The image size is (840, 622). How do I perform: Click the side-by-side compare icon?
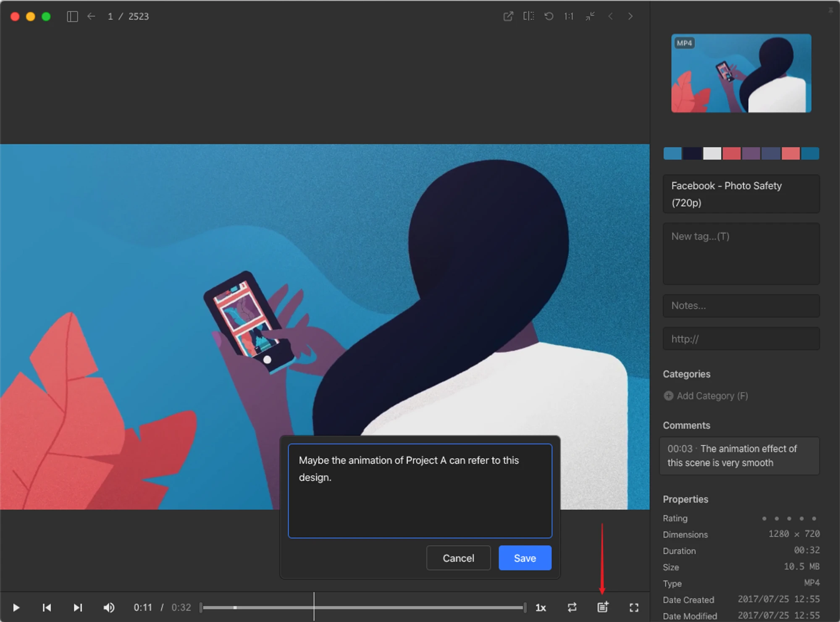point(528,16)
